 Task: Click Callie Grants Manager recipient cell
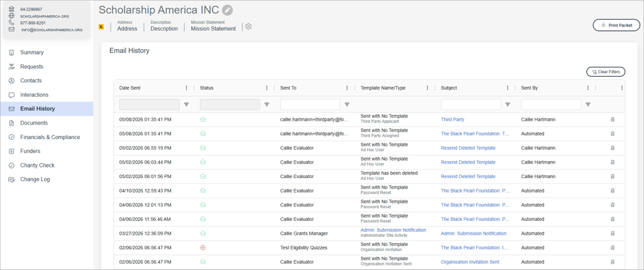(x=304, y=233)
